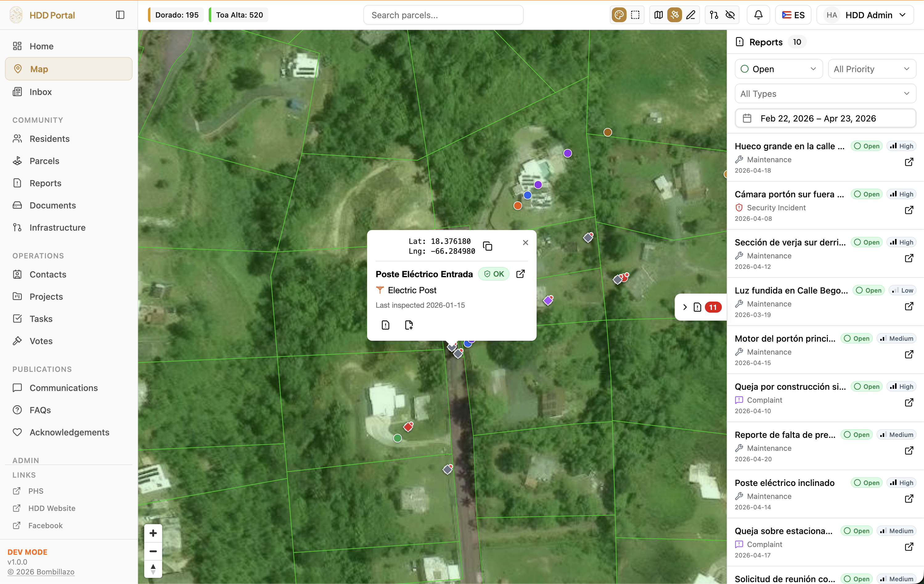Open the All Priority filter dropdown

[x=872, y=69]
